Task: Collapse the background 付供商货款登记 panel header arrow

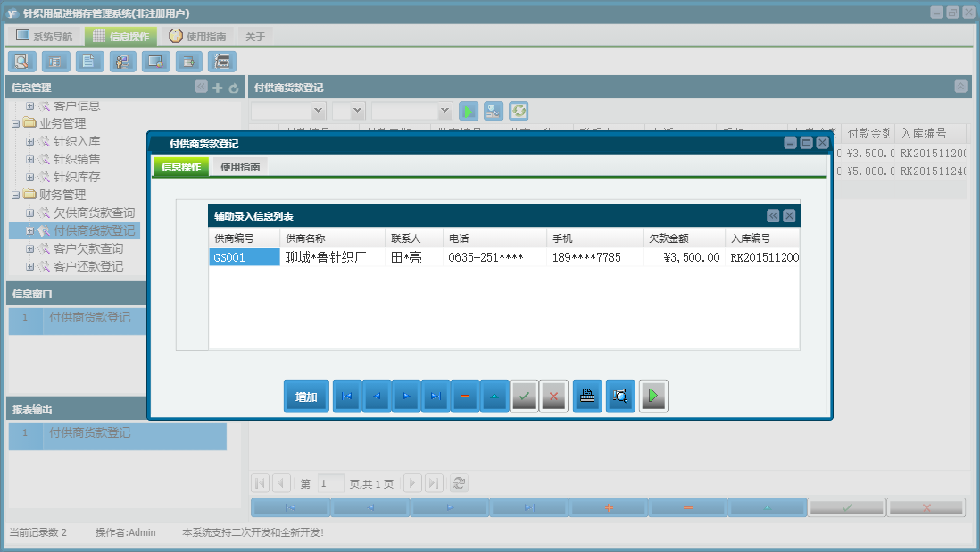Action: 960,87
